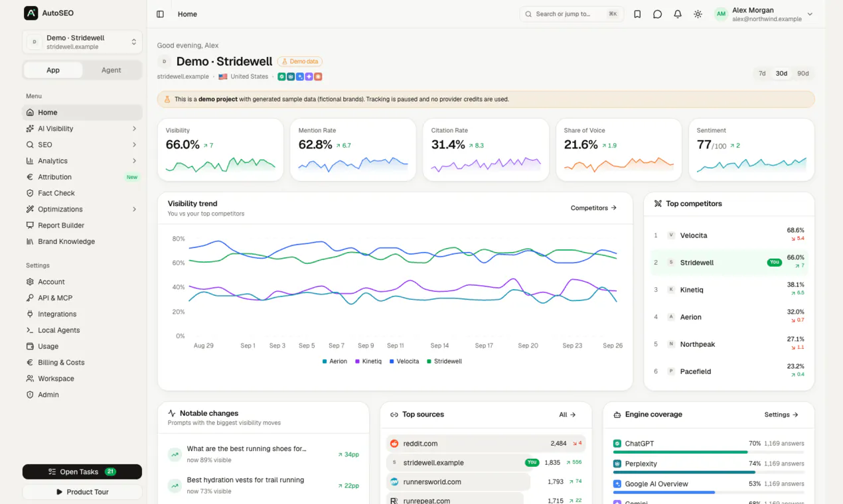Go to Report Builder page
Screen dimensions: 843x504
(82, 225)
